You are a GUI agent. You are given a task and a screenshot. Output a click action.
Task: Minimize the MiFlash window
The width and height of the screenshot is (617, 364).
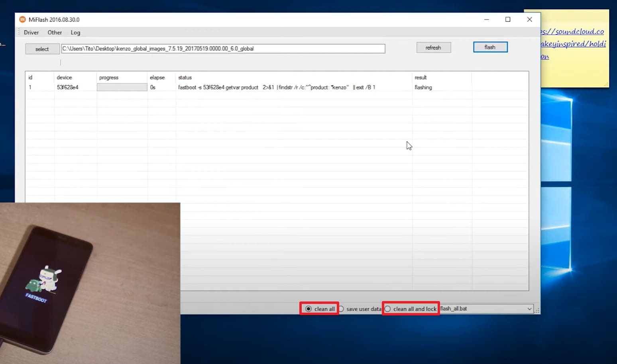tap(487, 20)
